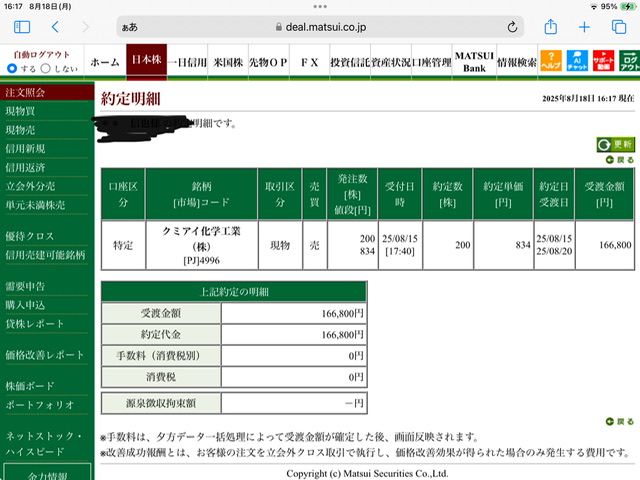This screenshot has height=480, width=640.
Task: Open the 日本株 tab
Action: [x=147, y=60]
